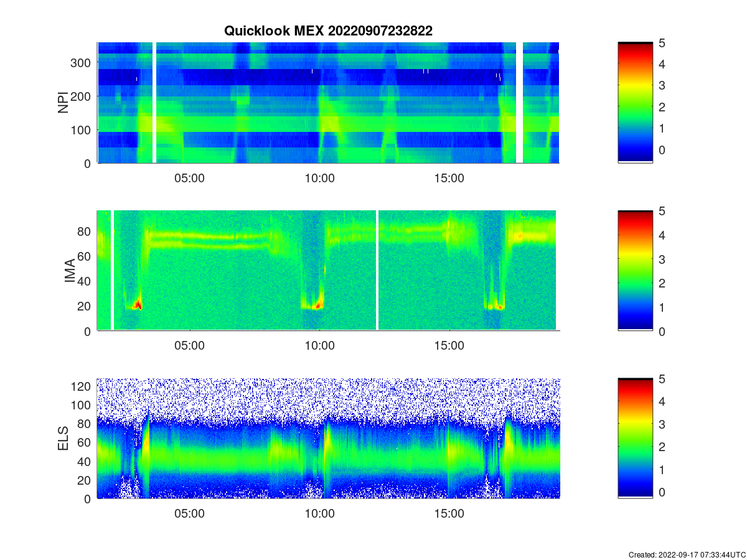Click the "5" label on ELS color bar
747x560 pixels.
[x=662, y=378]
